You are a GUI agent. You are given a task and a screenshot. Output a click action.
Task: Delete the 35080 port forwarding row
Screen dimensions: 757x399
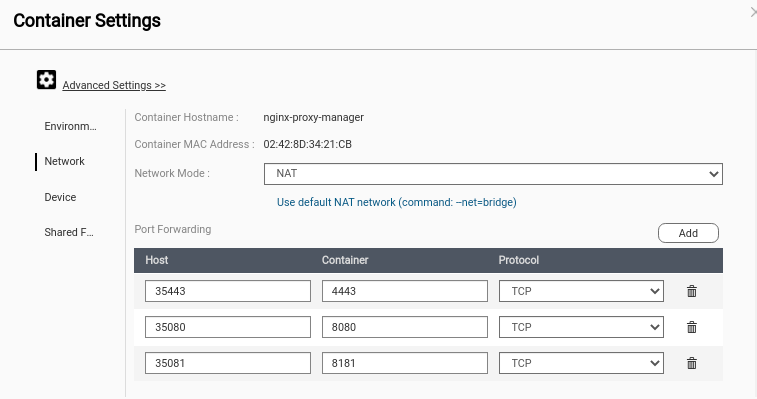coord(692,327)
